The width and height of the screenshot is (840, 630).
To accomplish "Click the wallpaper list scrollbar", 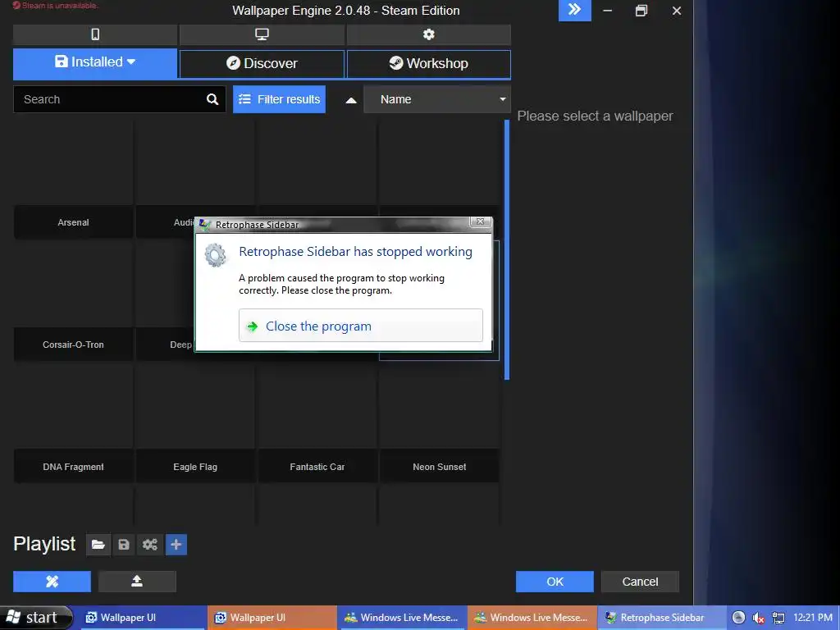I will click(x=507, y=249).
